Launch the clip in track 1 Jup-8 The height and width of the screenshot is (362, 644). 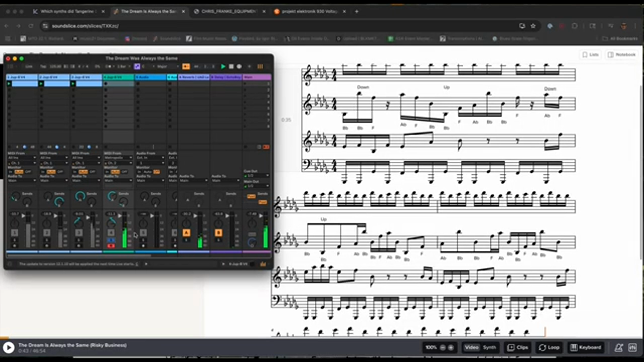click(x=9, y=84)
